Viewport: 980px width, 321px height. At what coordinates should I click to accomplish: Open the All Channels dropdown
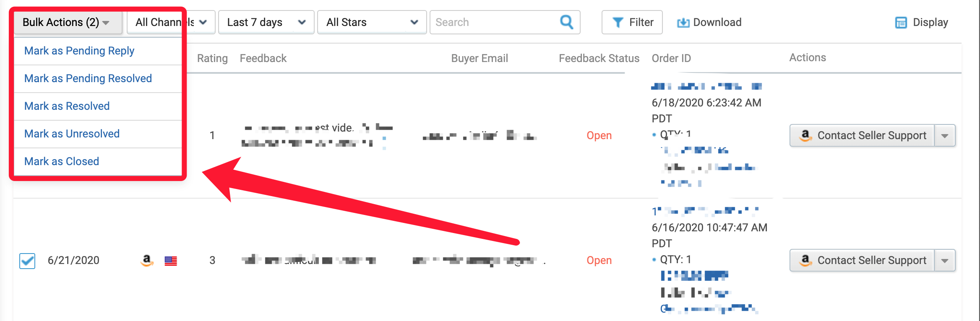[x=171, y=22]
